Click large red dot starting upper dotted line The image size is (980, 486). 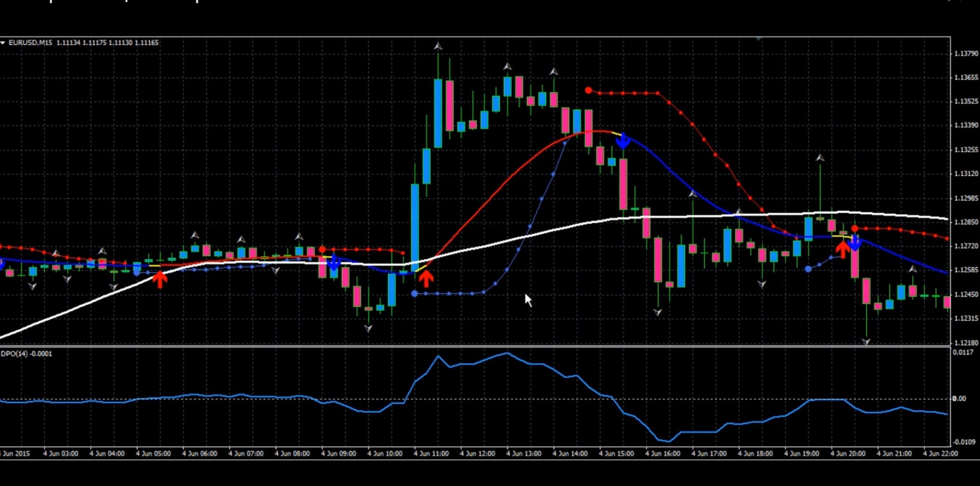(x=588, y=90)
